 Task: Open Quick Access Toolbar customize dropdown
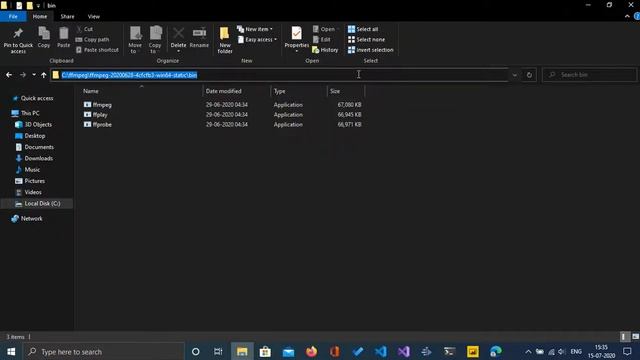click(38, 6)
